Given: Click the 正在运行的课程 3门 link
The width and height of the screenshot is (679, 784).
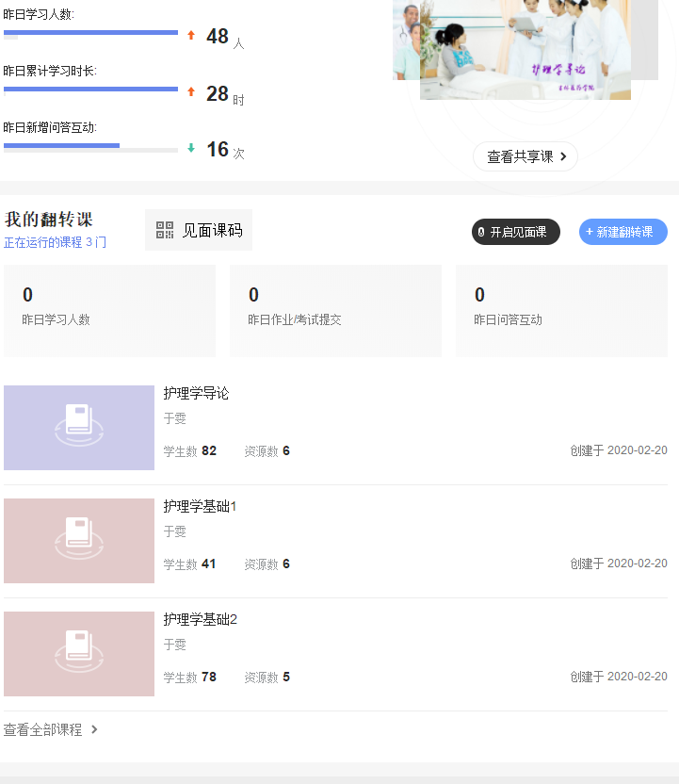Looking at the screenshot, I should (x=55, y=242).
